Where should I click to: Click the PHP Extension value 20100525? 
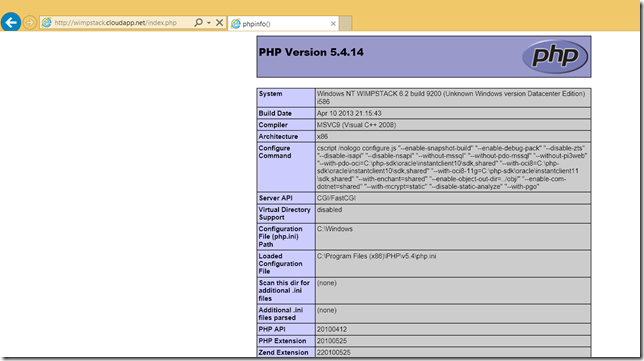tap(332, 341)
